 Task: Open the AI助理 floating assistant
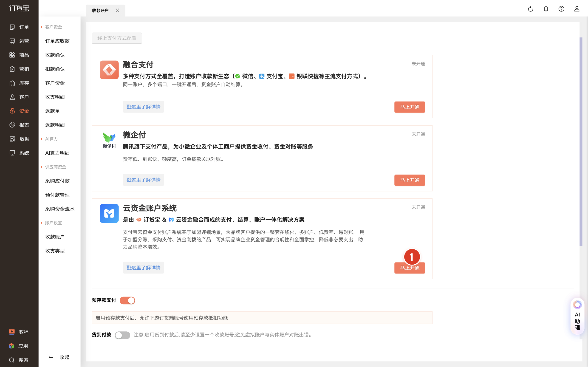577,316
